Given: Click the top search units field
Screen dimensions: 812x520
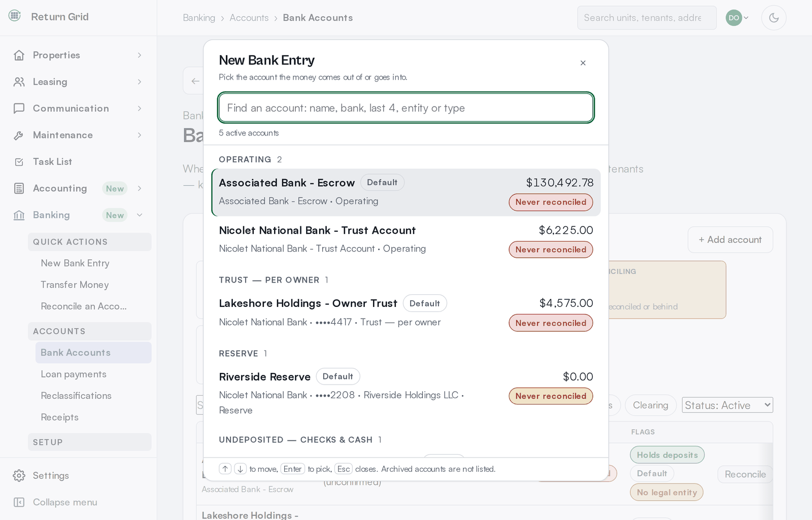Looking at the screenshot, I should pyautogui.click(x=647, y=18).
